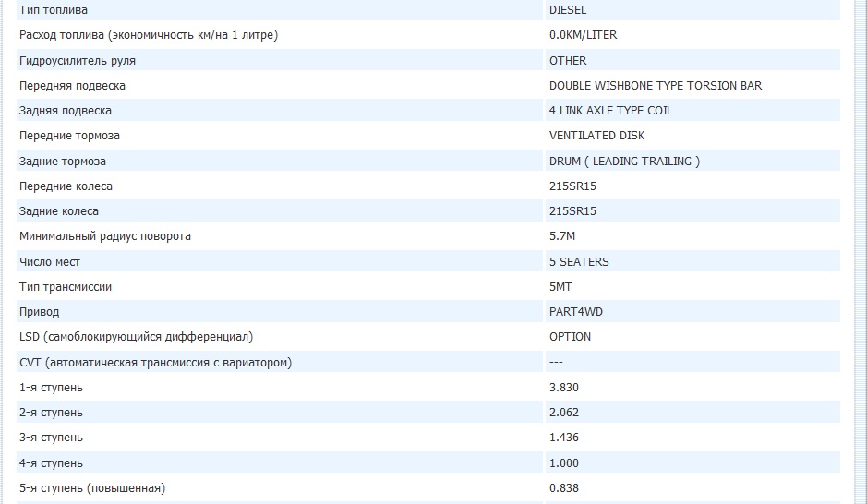Select the 5 SEATERS value
This screenshot has width=867, height=504.
[x=579, y=262]
